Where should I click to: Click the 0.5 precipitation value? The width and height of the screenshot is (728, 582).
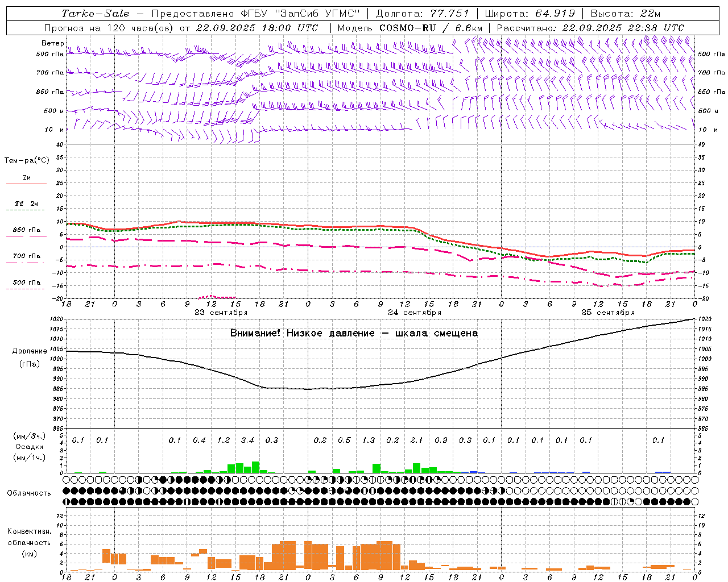[344, 440]
